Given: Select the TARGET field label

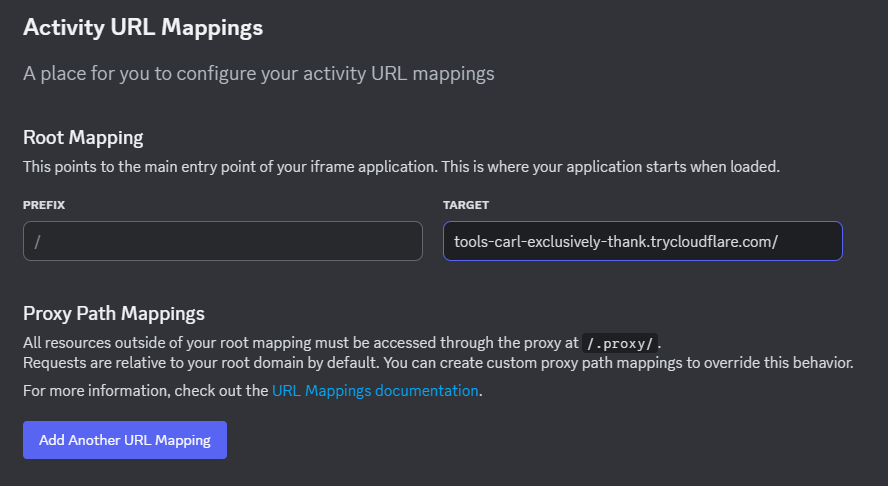Looking at the screenshot, I should [x=466, y=205].
